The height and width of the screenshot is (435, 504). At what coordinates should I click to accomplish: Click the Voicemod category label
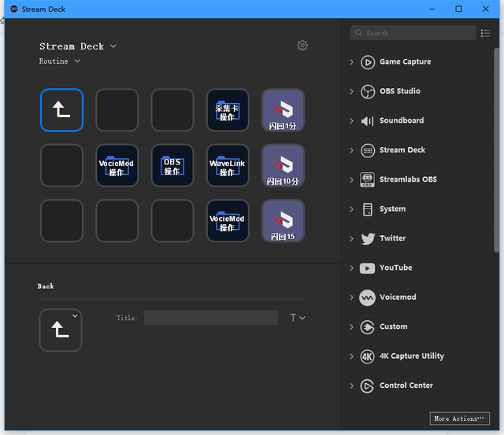[x=398, y=297]
